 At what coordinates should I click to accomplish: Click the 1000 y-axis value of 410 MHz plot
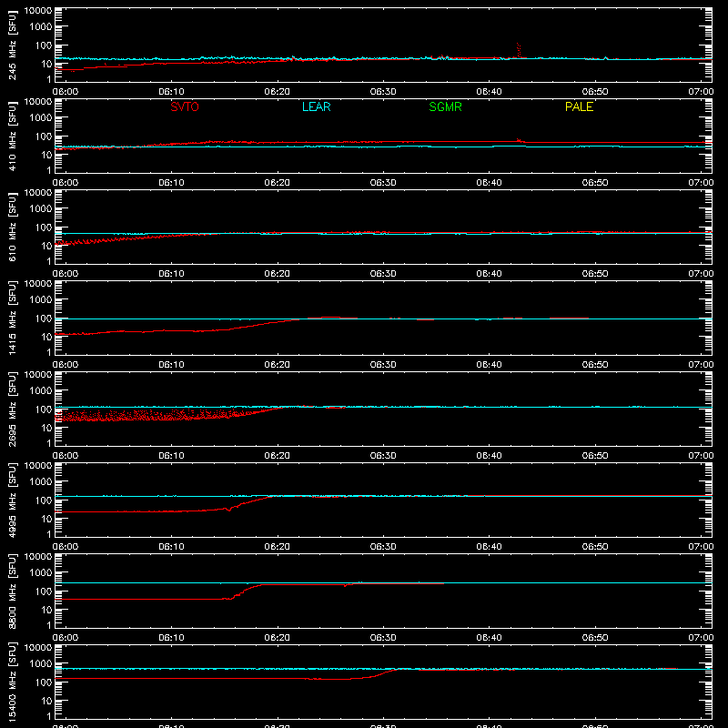point(41,117)
